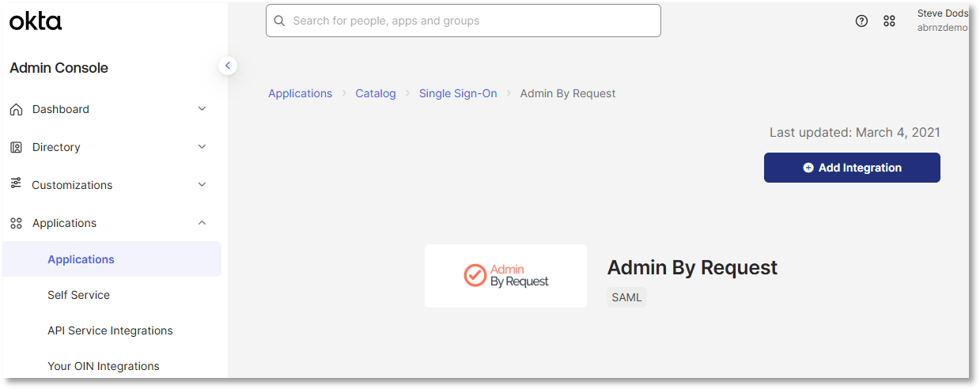Click the Applications grid icon in sidebar
Viewport: 980px width, 389px height.
[x=16, y=223]
